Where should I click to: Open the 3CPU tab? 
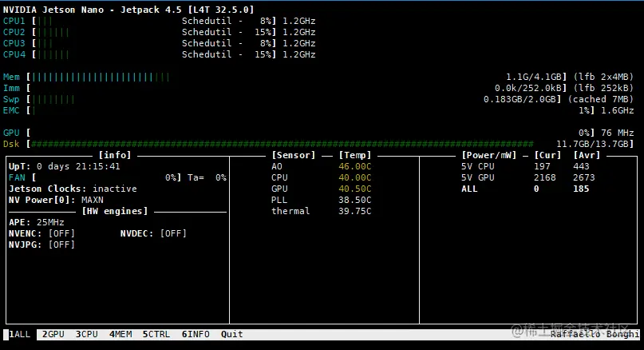click(x=87, y=334)
